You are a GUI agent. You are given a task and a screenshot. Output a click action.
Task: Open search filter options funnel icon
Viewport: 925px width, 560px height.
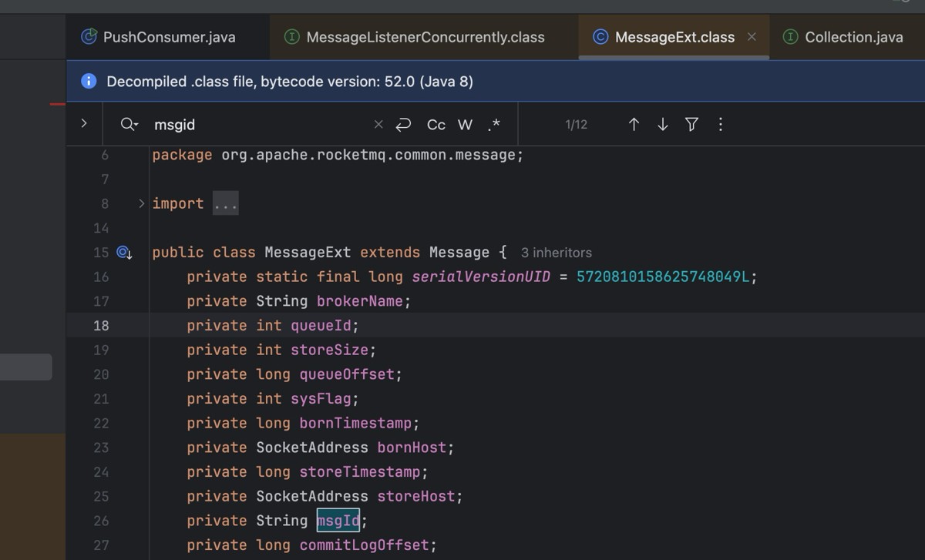pos(691,124)
